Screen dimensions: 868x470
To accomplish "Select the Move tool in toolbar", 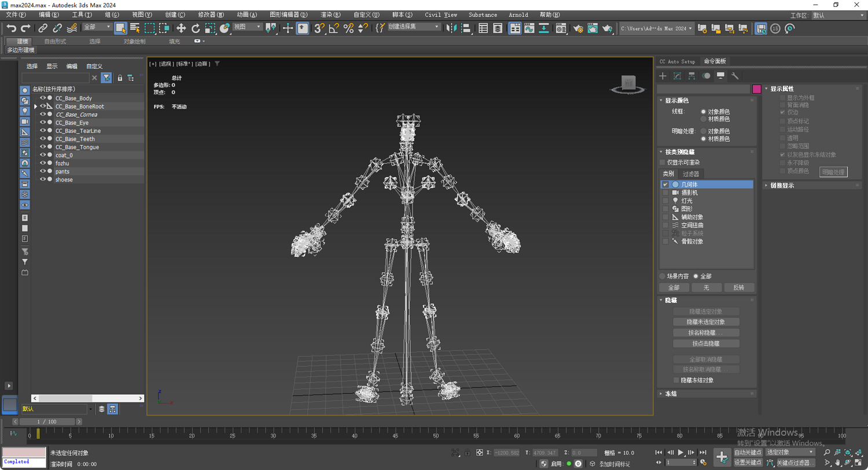I will 181,28.
